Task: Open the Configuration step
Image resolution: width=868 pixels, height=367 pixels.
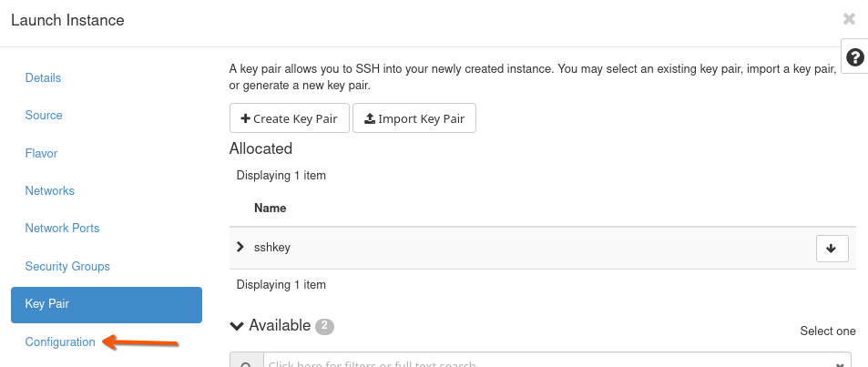Action: [60, 342]
